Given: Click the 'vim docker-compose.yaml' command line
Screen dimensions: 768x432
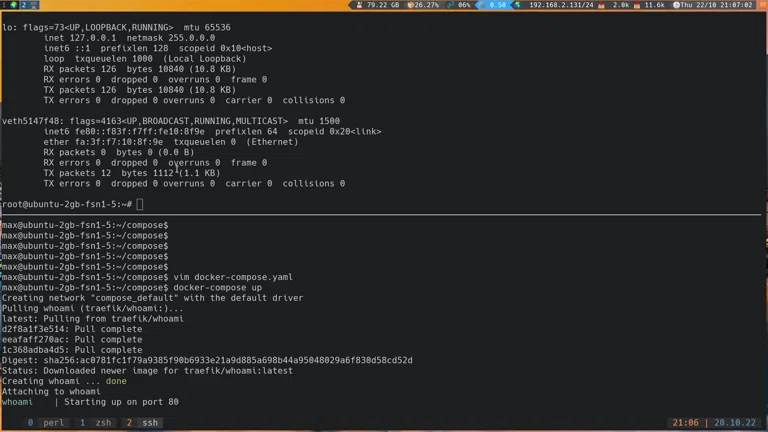Looking at the screenshot, I should tap(233, 277).
